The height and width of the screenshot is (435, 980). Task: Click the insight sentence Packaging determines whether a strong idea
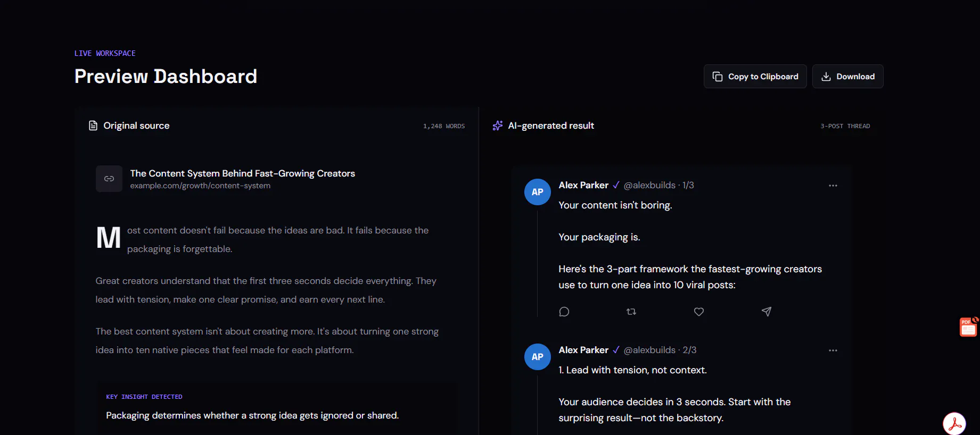click(252, 415)
